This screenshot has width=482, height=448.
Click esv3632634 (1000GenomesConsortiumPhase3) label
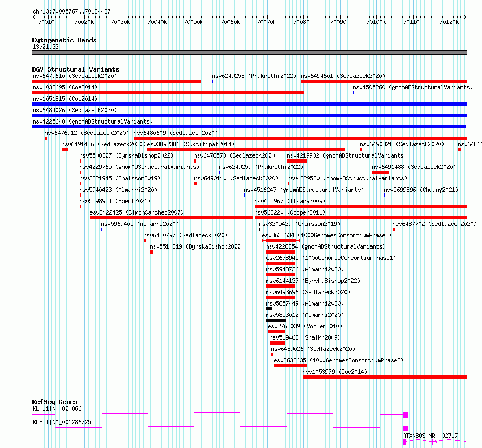coord(327,235)
